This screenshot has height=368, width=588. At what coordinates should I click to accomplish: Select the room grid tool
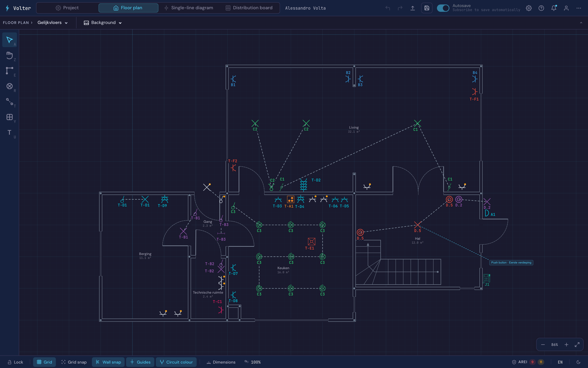10,117
